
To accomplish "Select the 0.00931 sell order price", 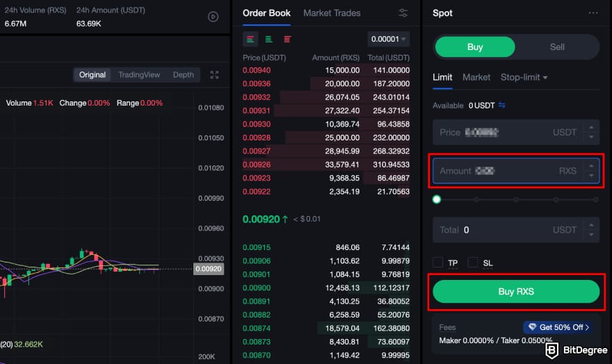I will coord(257,110).
